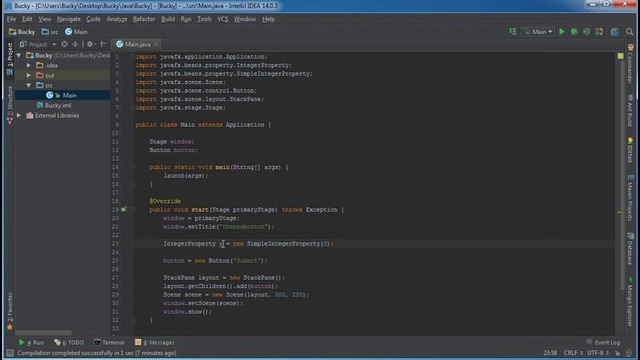Open the UTF-8 encoding selector
The height and width of the screenshot is (360, 640).
pyautogui.click(x=598, y=353)
